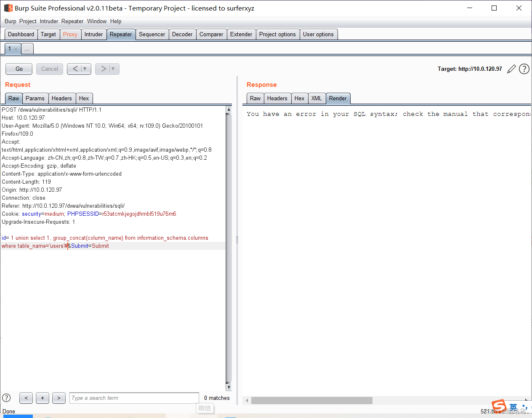The width and height of the screenshot is (532, 418).
Task: Click the 'Connection: close' header line
Action: [24, 198]
